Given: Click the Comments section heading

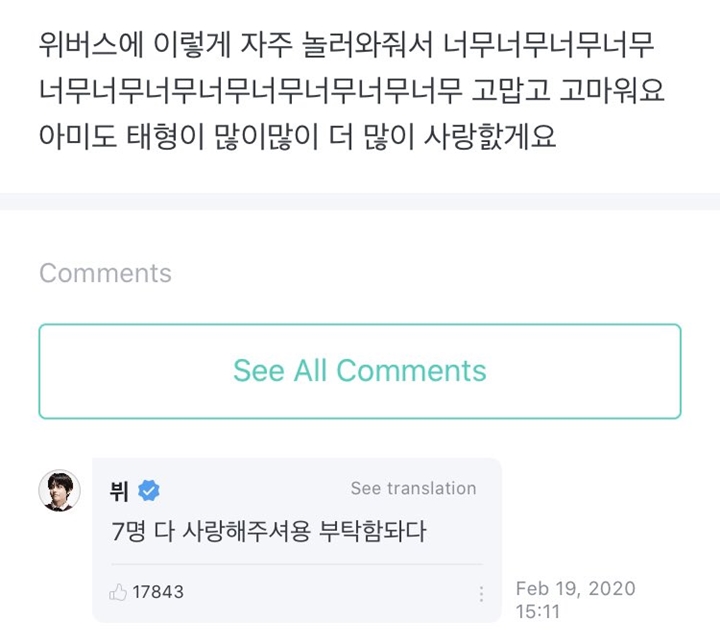Looking at the screenshot, I should click(x=105, y=273).
